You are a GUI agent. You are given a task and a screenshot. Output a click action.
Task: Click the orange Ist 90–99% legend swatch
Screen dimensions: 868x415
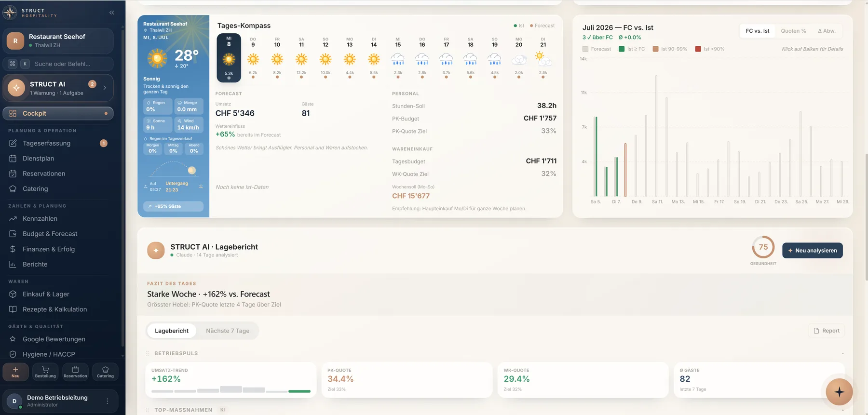coord(655,49)
